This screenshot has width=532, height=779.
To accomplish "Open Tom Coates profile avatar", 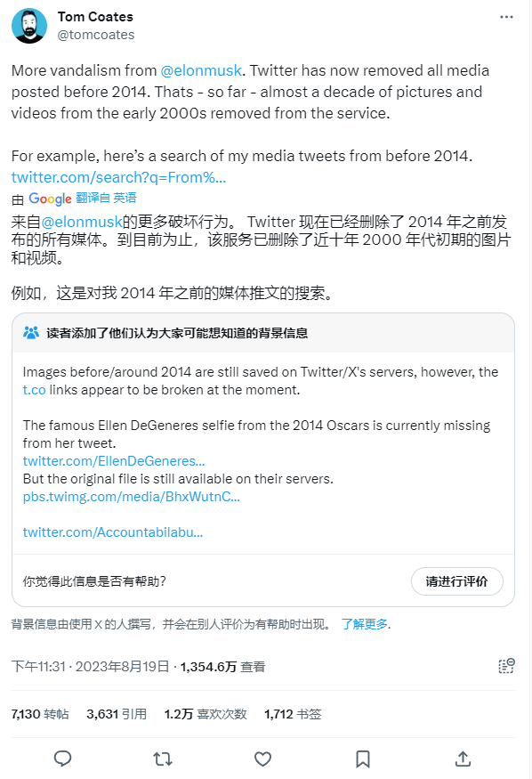I will pos(29,26).
